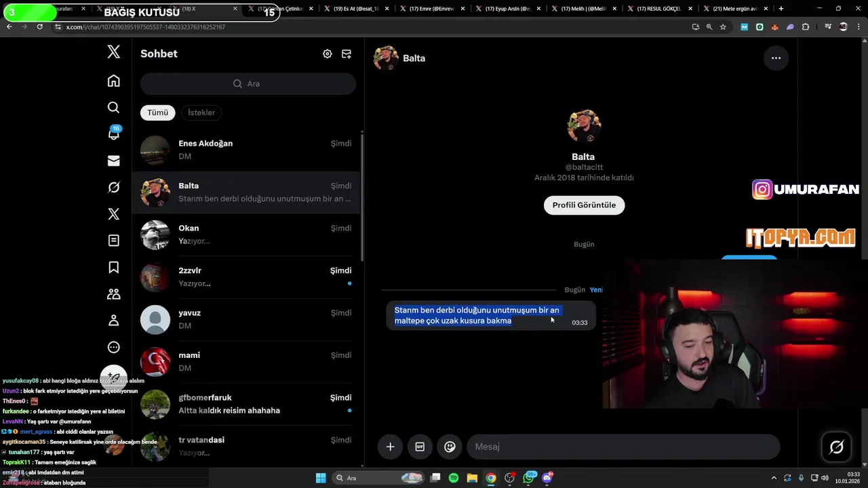Open Grok icon in left sidebar

click(x=113, y=187)
